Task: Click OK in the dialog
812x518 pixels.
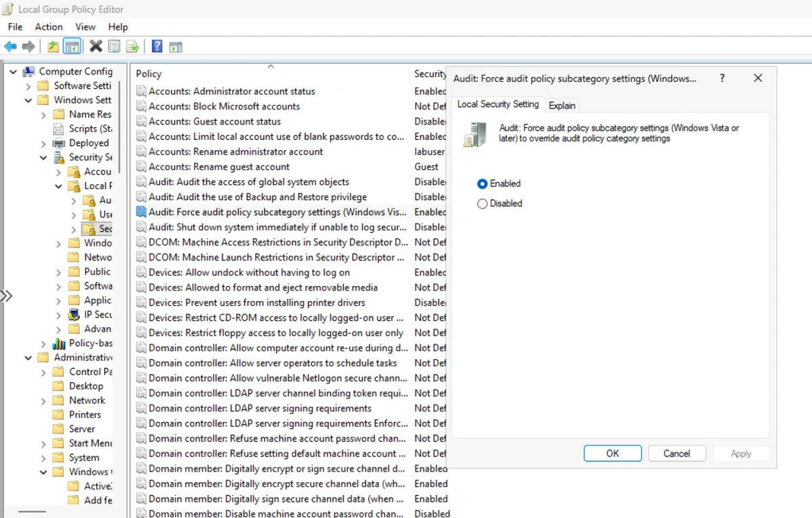Action: pyautogui.click(x=612, y=453)
